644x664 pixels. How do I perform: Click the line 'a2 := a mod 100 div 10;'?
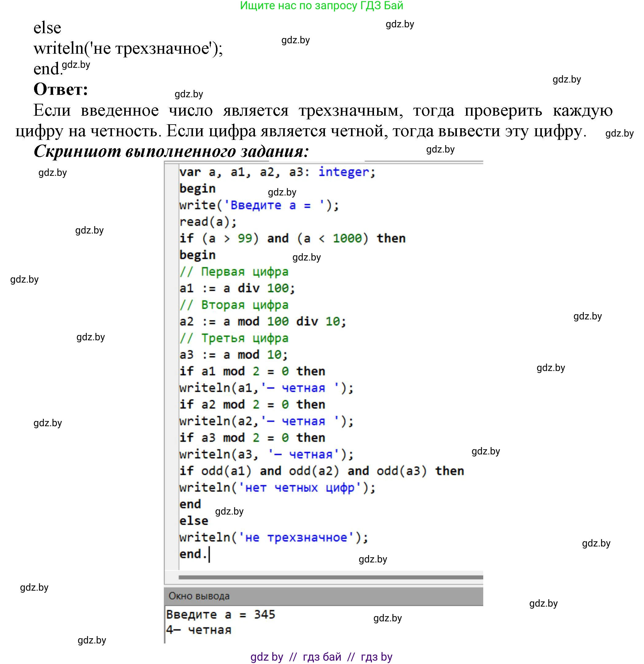click(263, 322)
